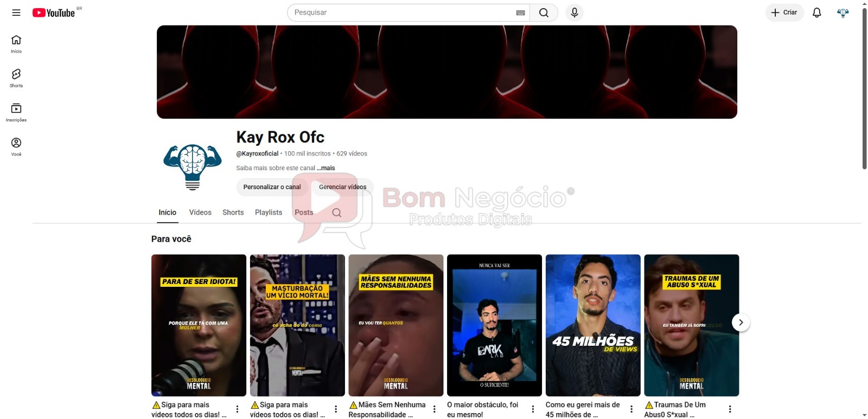Start voice search with microphone
Screen dimensions: 868x419
pos(575,12)
